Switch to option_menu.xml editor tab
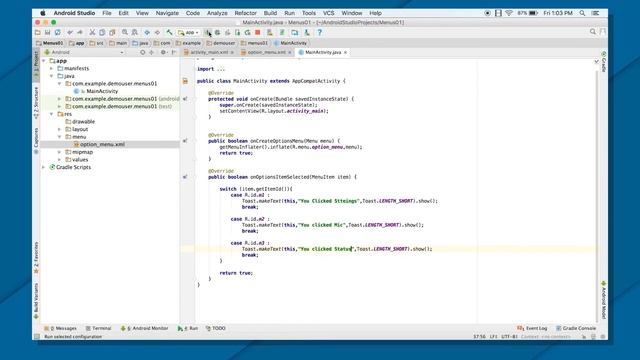Image resolution: width=640 pixels, height=360 pixels. click(266, 53)
